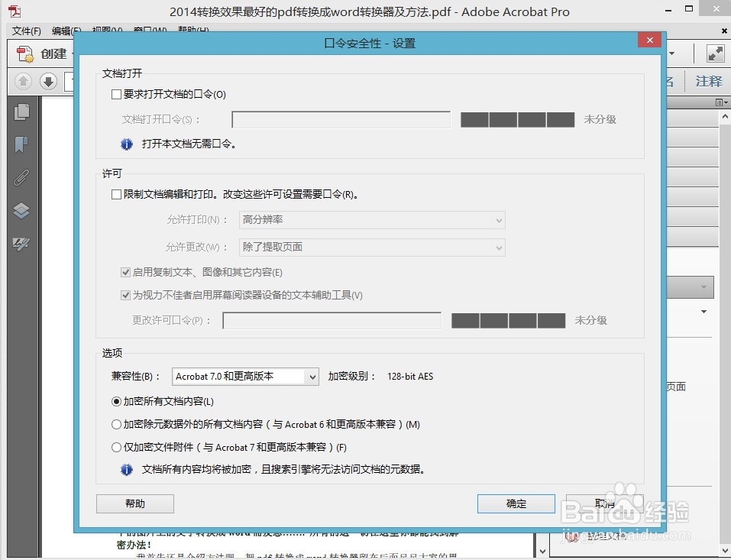The width and height of the screenshot is (731, 560).
Task: Expand the gray dropdown in right panel
Action: click(x=691, y=287)
